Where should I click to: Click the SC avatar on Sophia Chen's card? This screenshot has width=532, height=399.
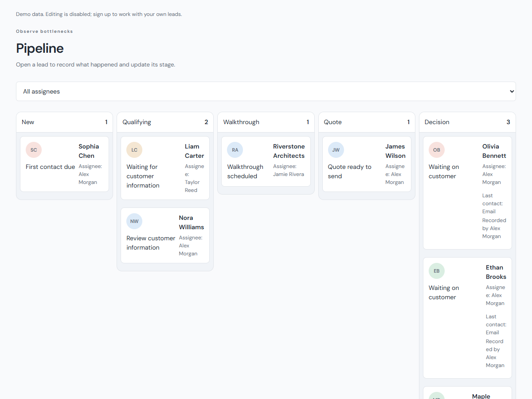pyautogui.click(x=34, y=150)
